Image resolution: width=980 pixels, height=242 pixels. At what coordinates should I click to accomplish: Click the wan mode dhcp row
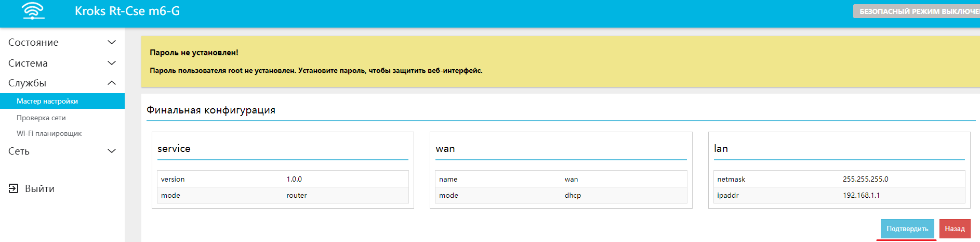coord(561,195)
